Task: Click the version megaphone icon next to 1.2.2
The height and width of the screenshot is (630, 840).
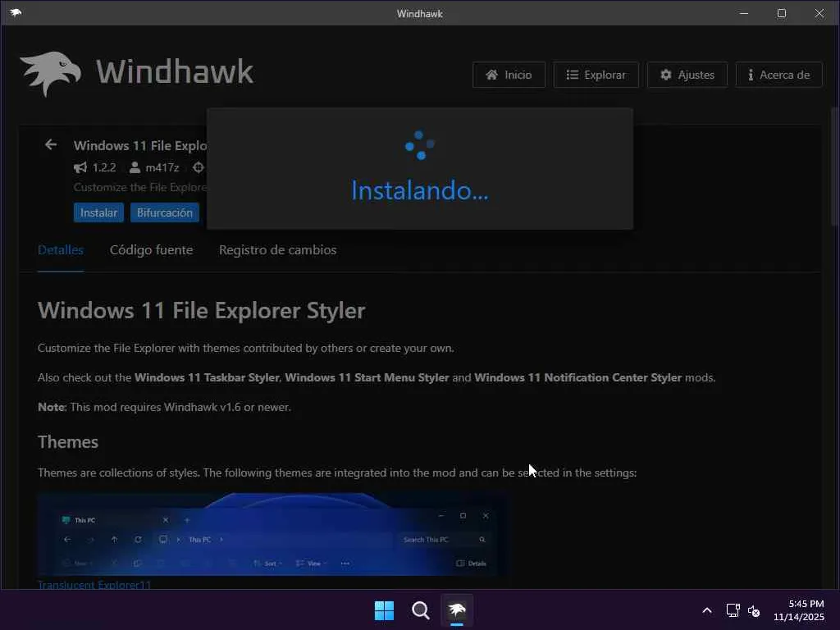Action: pyautogui.click(x=80, y=167)
